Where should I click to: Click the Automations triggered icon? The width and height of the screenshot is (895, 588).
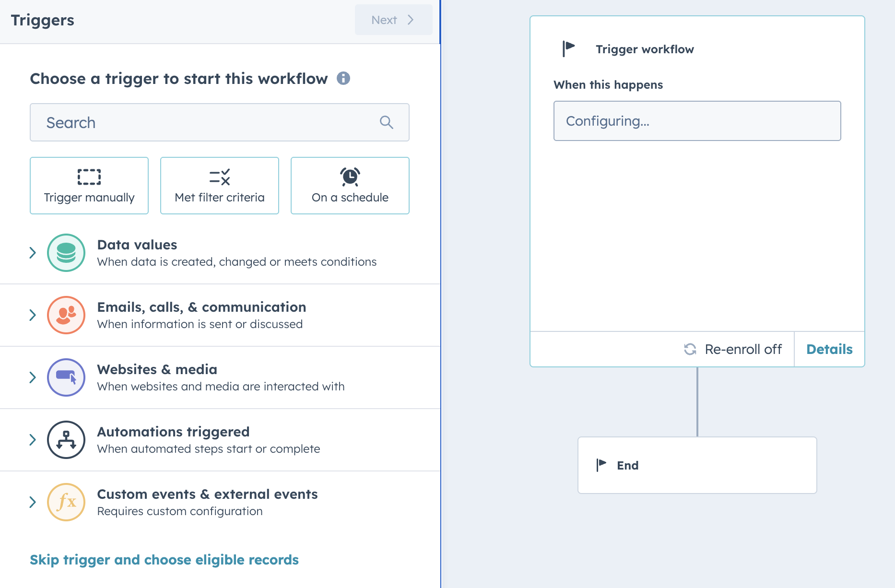tap(66, 440)
